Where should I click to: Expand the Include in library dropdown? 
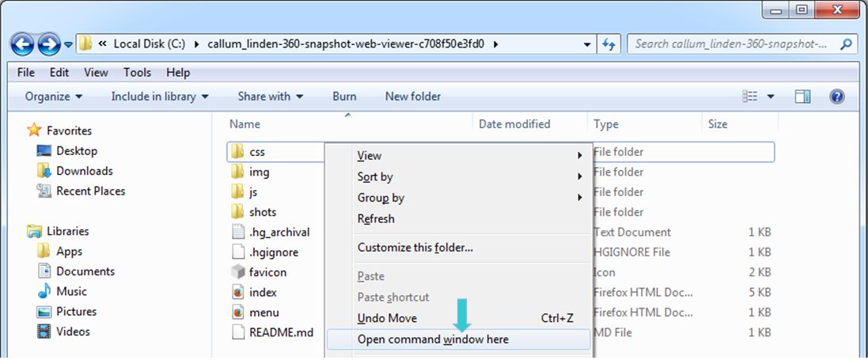coord(160,97)
